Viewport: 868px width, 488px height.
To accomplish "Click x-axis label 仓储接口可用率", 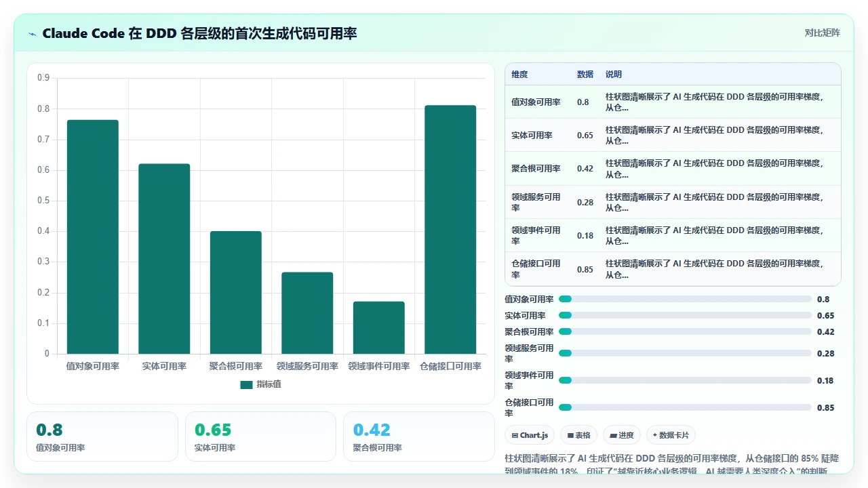I will (450, 366).
